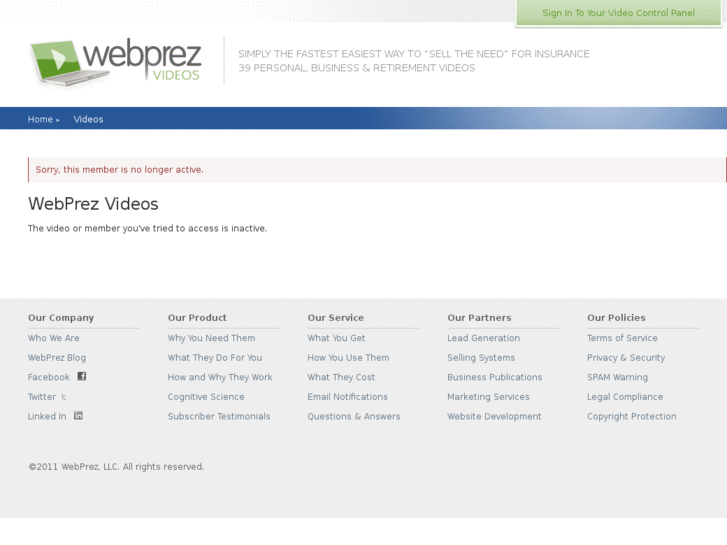Click the 'Our Partners' footer heading
The width and height of the screenshot is (727, 545).
pos(479,318)
